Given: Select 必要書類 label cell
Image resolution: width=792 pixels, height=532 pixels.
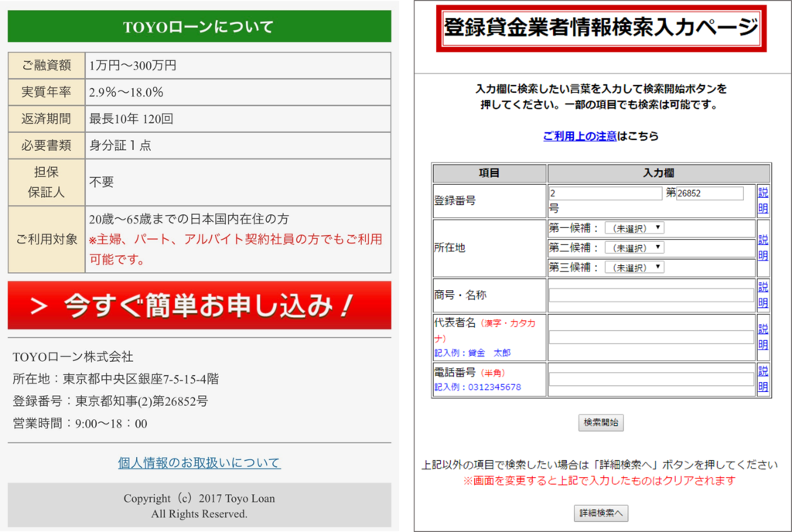Looking at the screenshot, I should (x=46, y=145).
